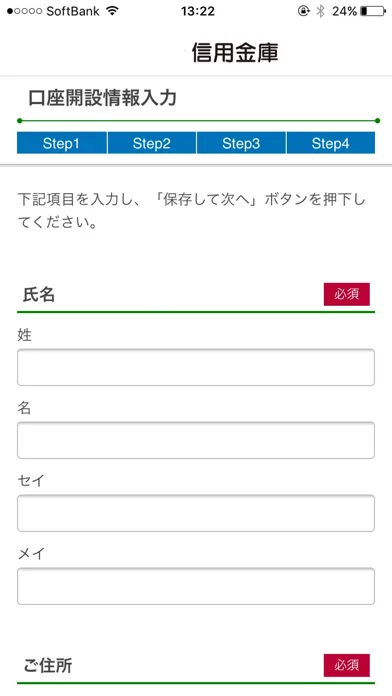Tap the signal strength dots

pos(25,12)
